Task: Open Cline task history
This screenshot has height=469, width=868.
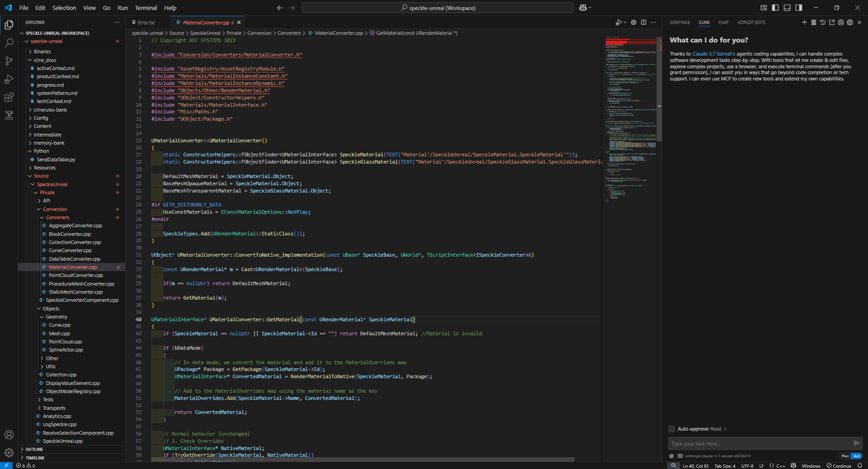Action: coord(822,22)
